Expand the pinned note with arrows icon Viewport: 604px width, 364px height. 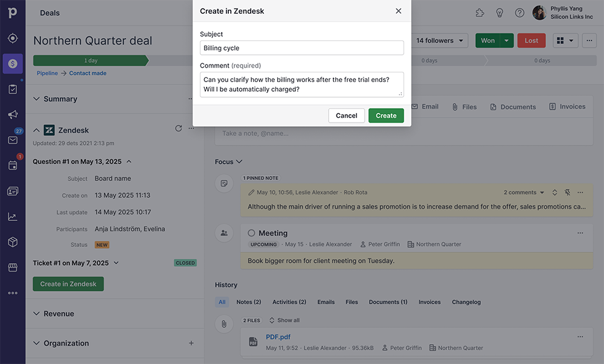tap(554, 192)
